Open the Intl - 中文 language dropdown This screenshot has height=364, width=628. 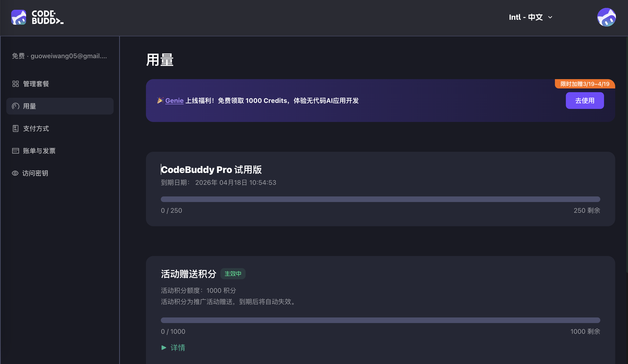pyautogui.click(x=526, y=17)
